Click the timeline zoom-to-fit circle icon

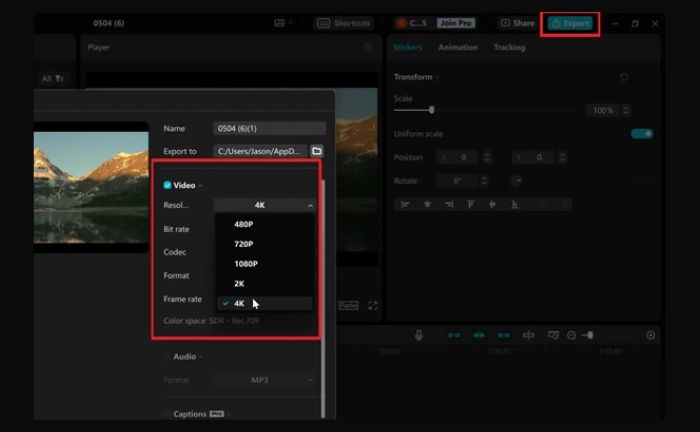[x=650, y=335]
